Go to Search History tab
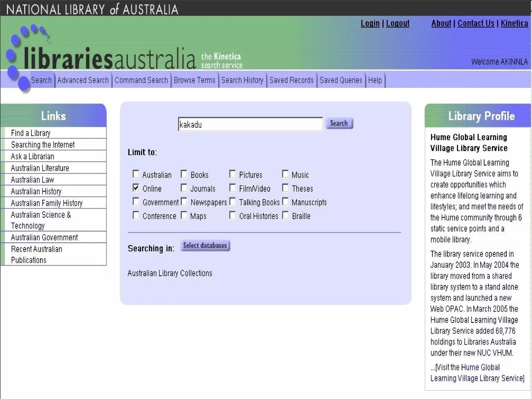 pos(242,80)
